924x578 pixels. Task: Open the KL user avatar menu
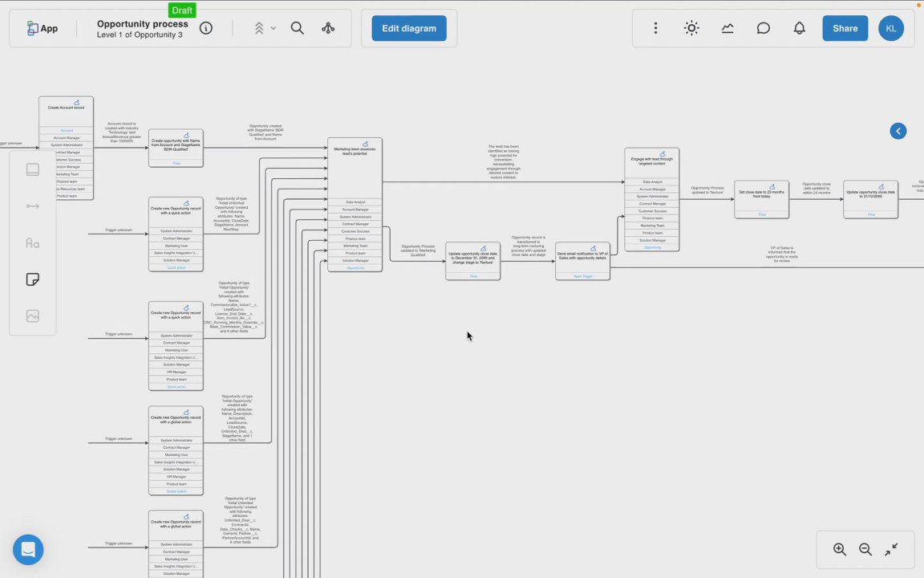point(890,28)
